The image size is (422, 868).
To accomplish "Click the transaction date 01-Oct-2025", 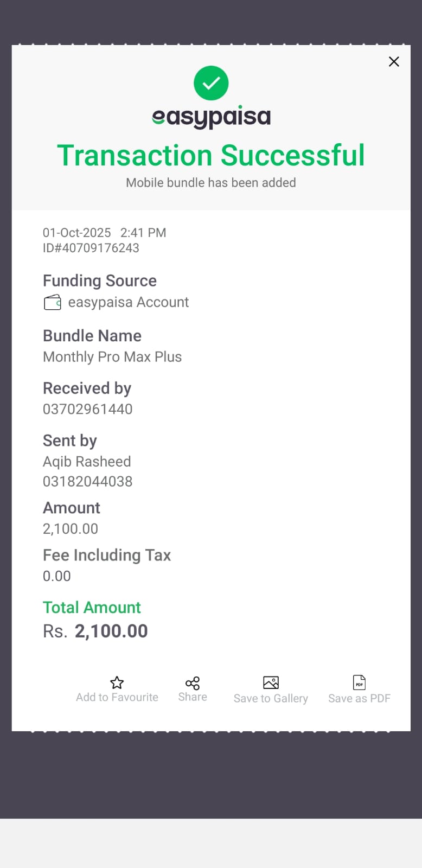I will click(x=77, y=233).
